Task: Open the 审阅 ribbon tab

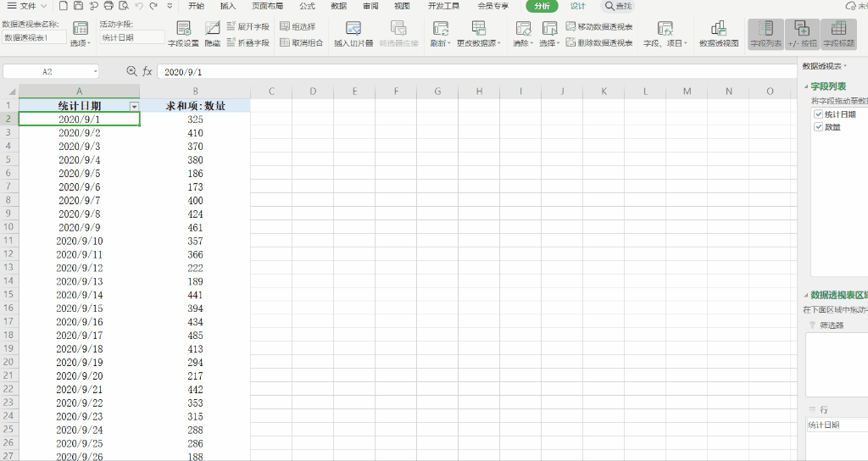Action: [x=370, y=6]
